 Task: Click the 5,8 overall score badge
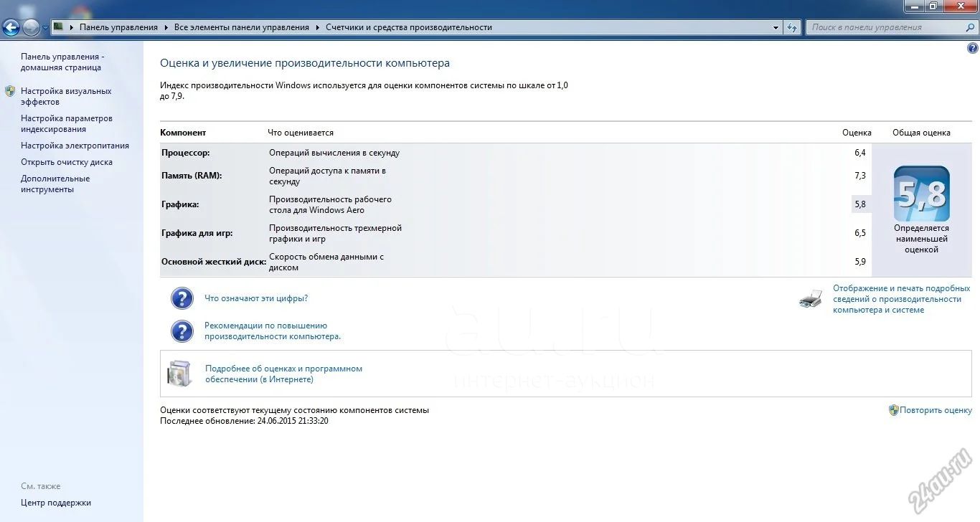(x=922, y=194)
